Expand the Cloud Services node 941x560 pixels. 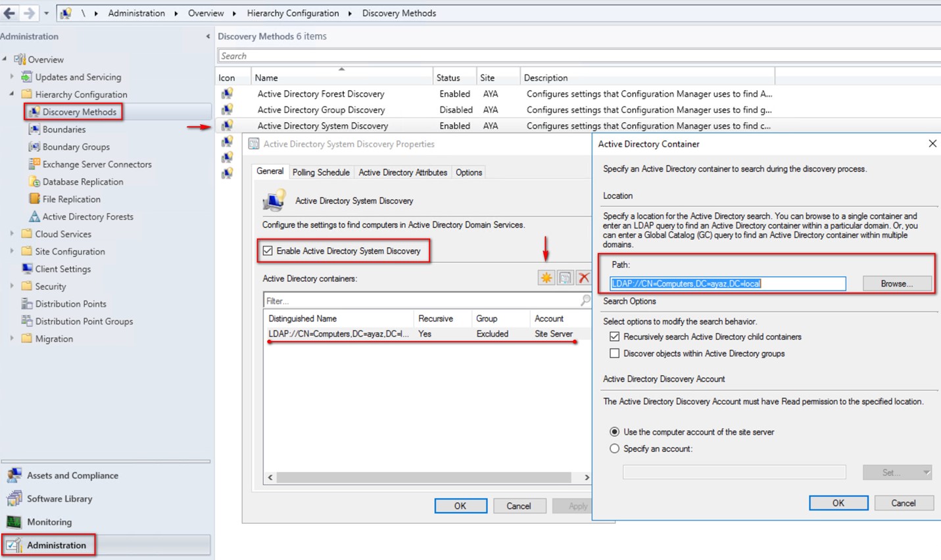pyautogui.click(x=12, y=234)
